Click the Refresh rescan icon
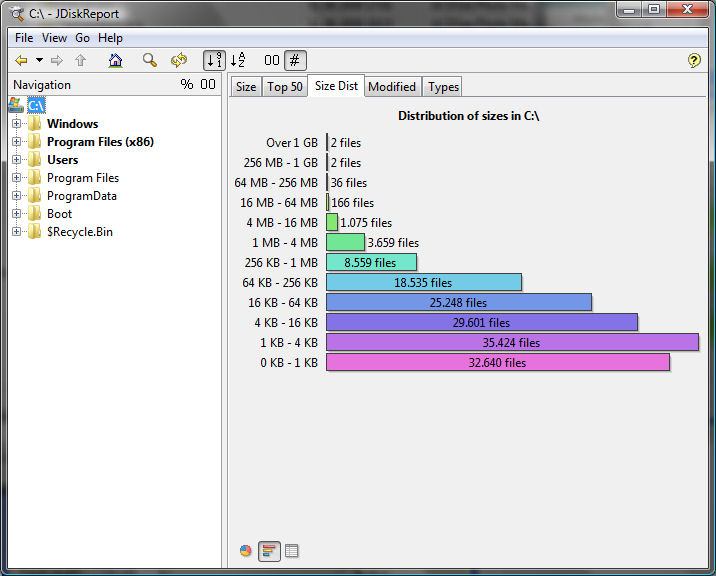716x576 pixels. [179, 60]
